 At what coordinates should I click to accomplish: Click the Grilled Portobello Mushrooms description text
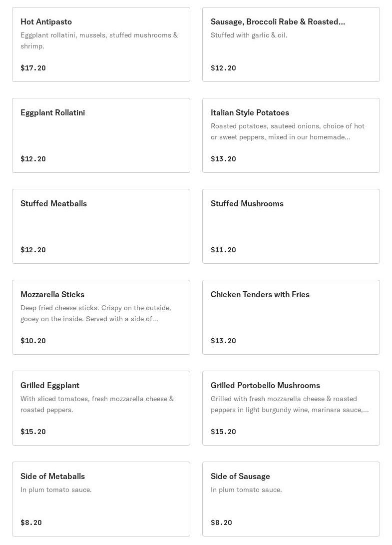click(289, 404)
